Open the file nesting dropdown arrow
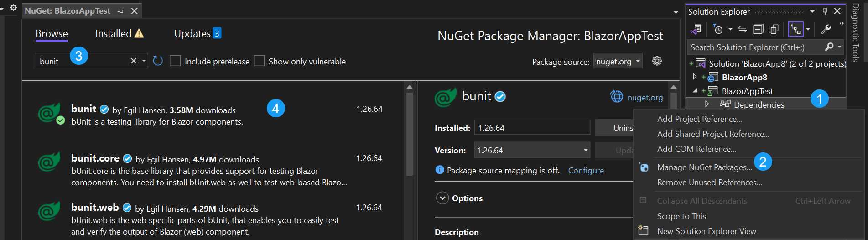 tap(808, 30)
